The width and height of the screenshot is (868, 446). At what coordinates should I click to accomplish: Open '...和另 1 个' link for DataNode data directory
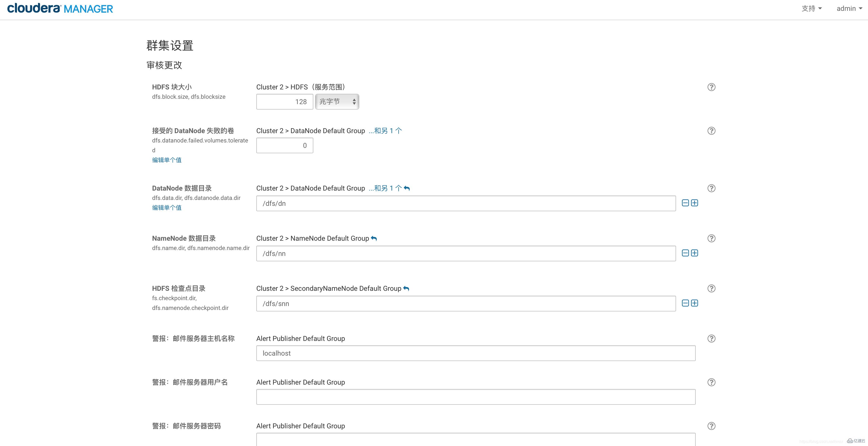point(385,188)
